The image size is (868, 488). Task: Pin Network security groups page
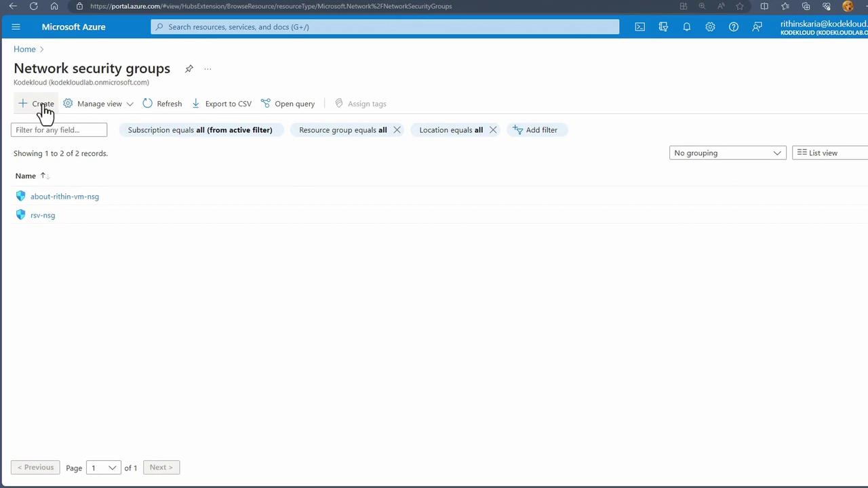[189, 68]
